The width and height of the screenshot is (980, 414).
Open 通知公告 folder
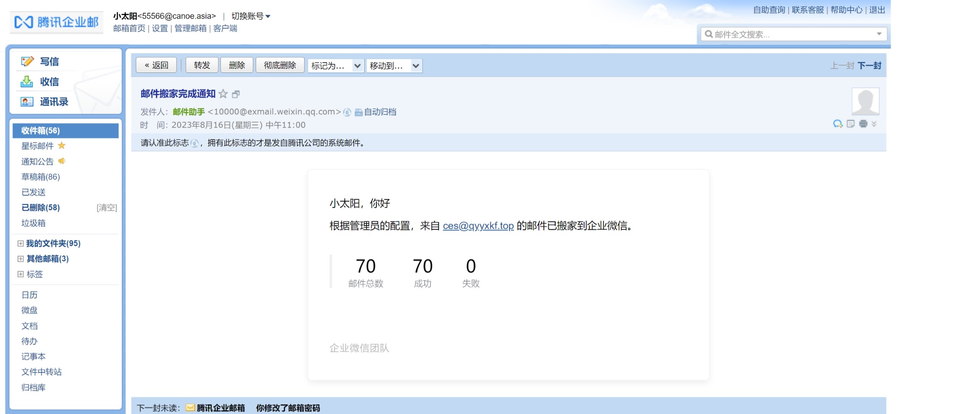pos(37,162)
